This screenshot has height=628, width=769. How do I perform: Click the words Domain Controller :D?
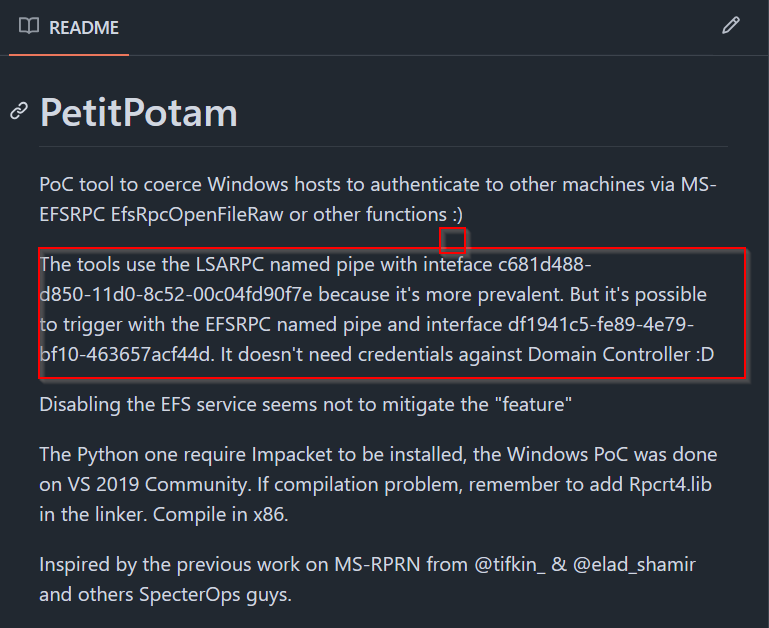[621, 355]
